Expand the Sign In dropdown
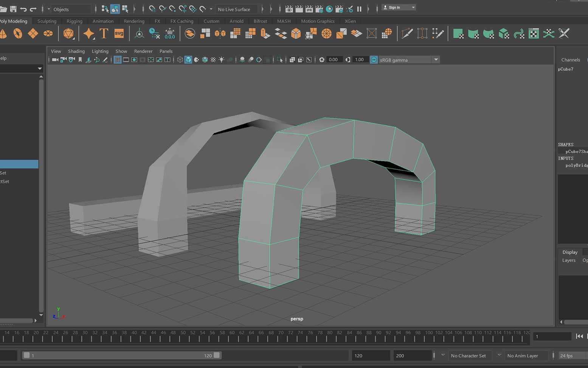Screen dimensions: 588x368 tap(413, 8)
